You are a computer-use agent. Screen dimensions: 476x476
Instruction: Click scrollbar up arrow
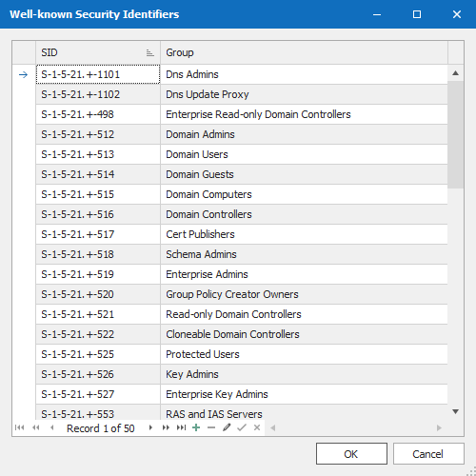click(456, 73)
